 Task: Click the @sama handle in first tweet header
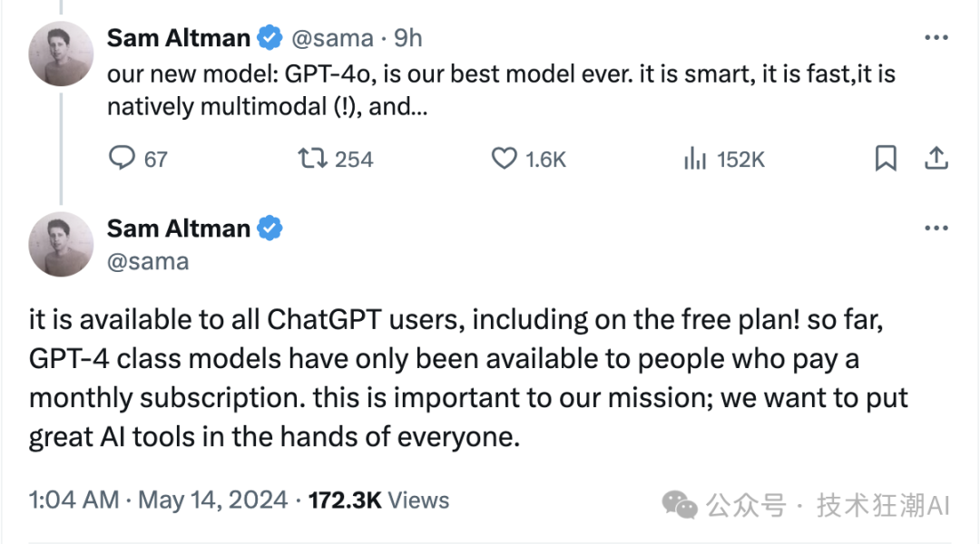331,38
